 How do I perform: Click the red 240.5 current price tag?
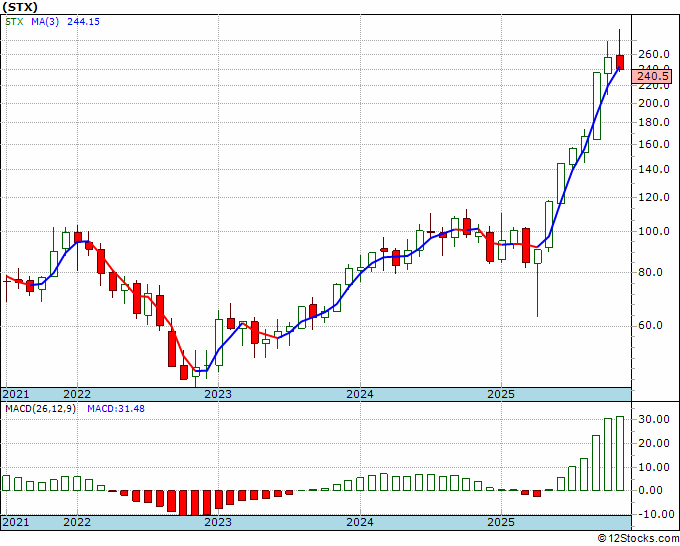(652, 76)
